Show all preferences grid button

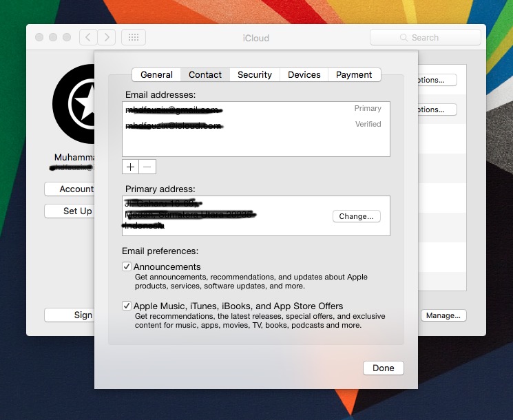pyautogui.click(x=134, y=37)
